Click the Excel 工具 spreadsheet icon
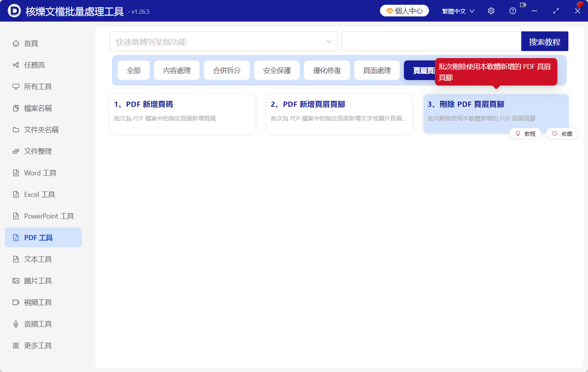The height and width of the screenshot is (372, 588). click(x=16, y=194)
